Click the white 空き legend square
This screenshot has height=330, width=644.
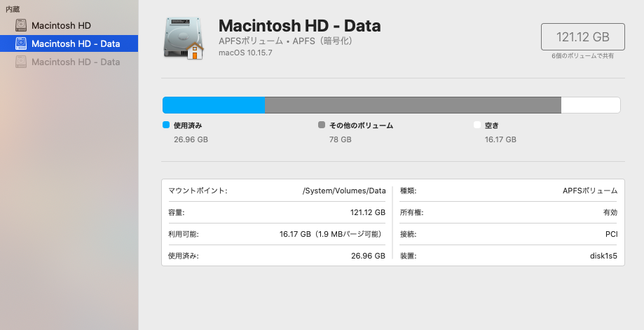coord(477,125)
